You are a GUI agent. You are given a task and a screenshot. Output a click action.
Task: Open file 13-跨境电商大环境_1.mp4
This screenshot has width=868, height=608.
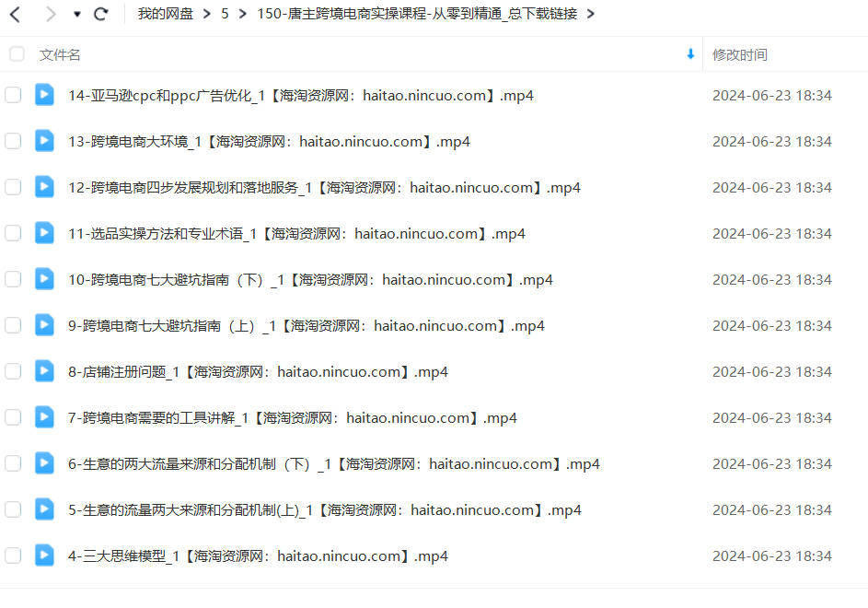click(x=269, y=141)
